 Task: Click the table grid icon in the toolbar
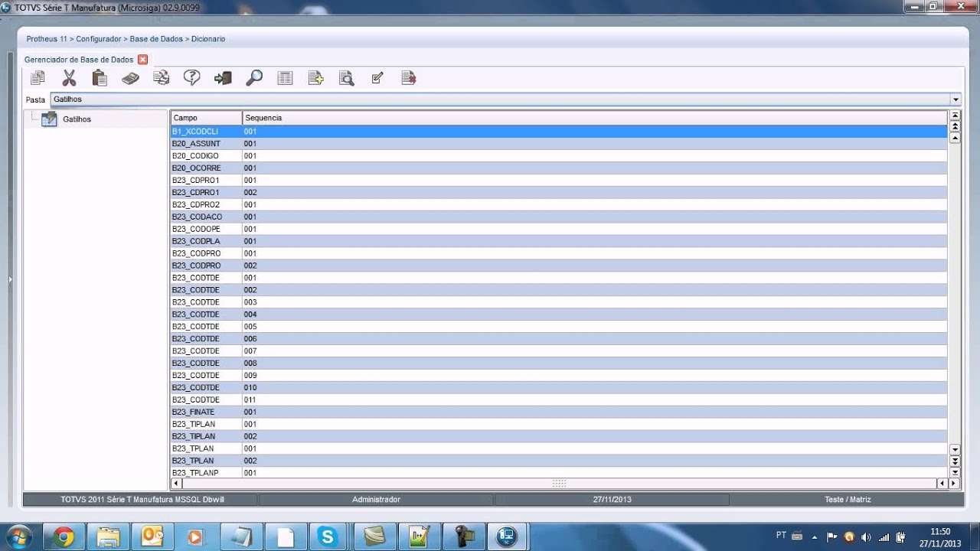[285, 78]
